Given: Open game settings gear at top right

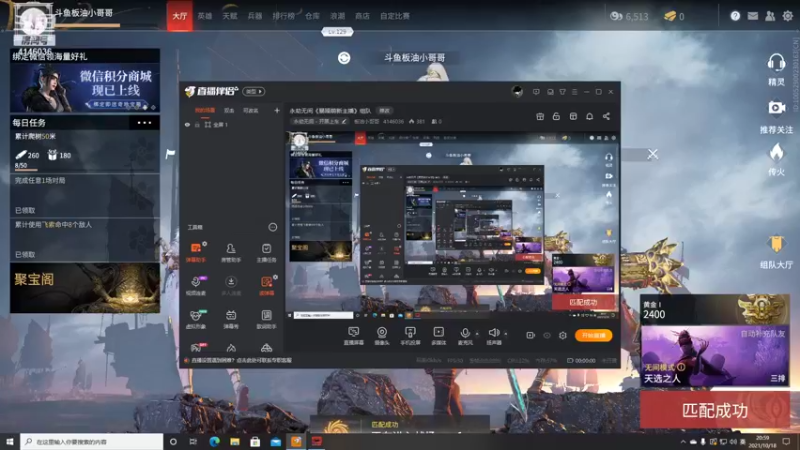Looking at the screenshot, I should [787, 16].
